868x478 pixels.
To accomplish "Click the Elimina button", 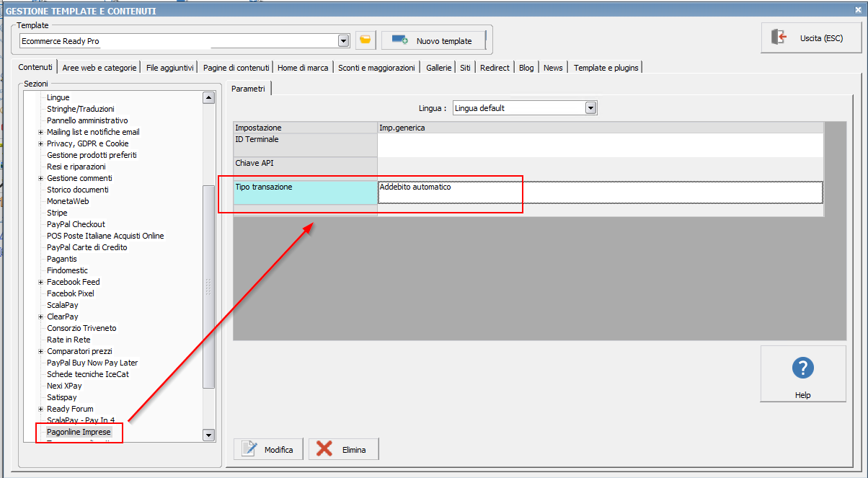I will click(344, 449).
